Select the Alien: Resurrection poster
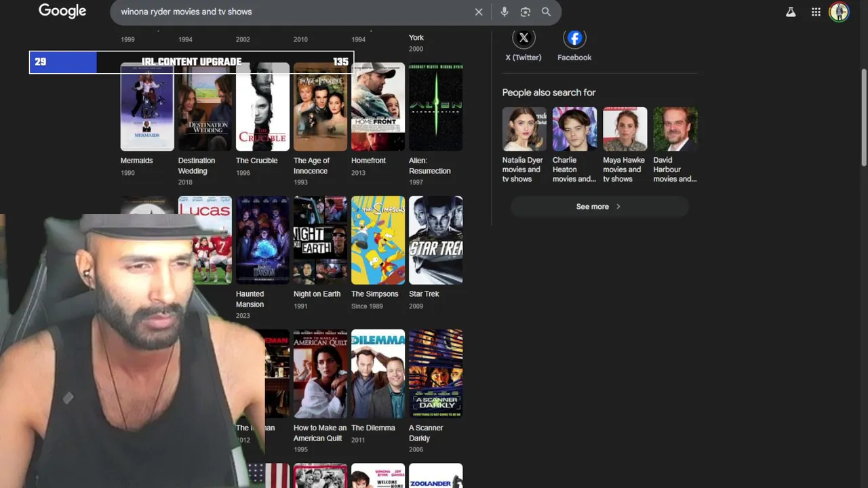868x488 pixels. click(435, 106)
